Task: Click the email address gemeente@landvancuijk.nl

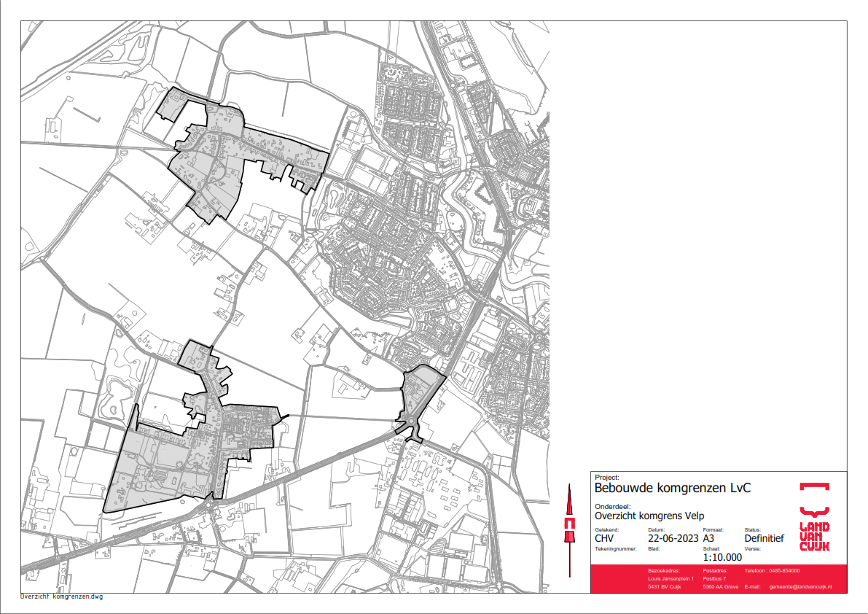Action: coord(800,587)
